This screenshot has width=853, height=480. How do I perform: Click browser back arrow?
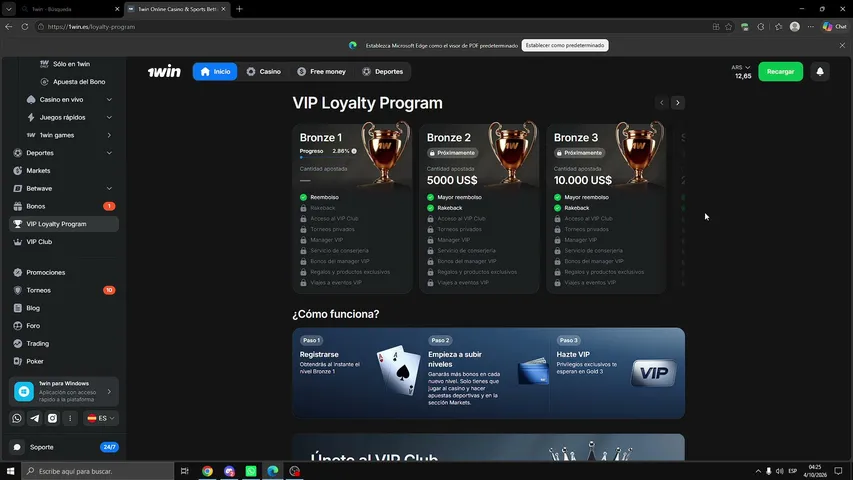click(x=9, y=27)
